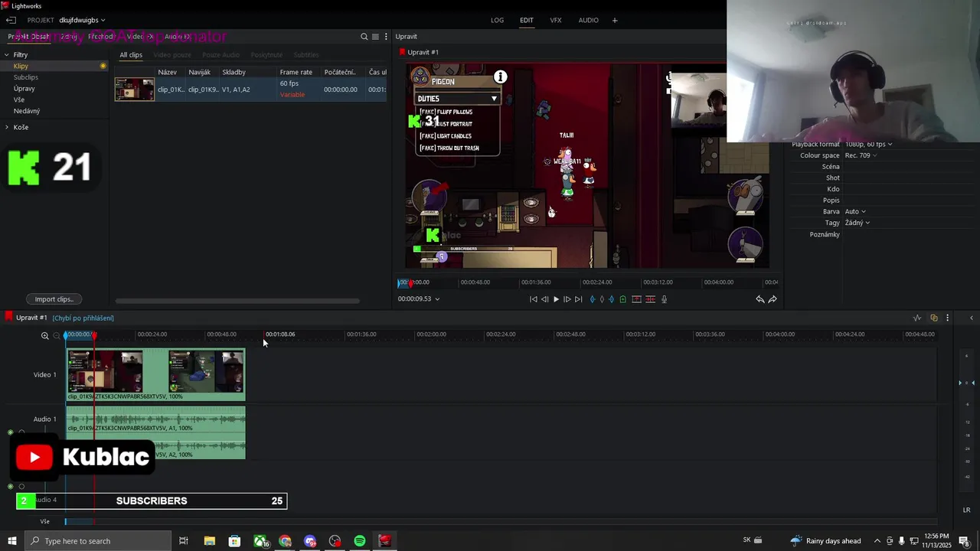Start voice-over recording with microphone icon
Viewport: 980px width, 551px height.
point(664,299)
